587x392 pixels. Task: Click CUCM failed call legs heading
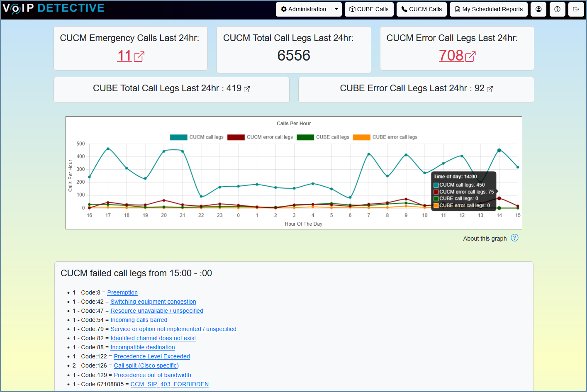pyautogui.click(x=136, y=273)
